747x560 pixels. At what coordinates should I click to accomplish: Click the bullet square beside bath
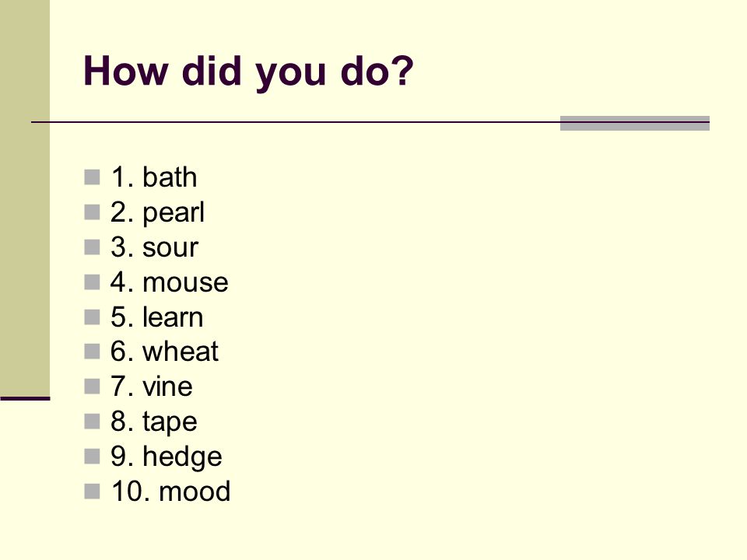(x=92, y=177)
